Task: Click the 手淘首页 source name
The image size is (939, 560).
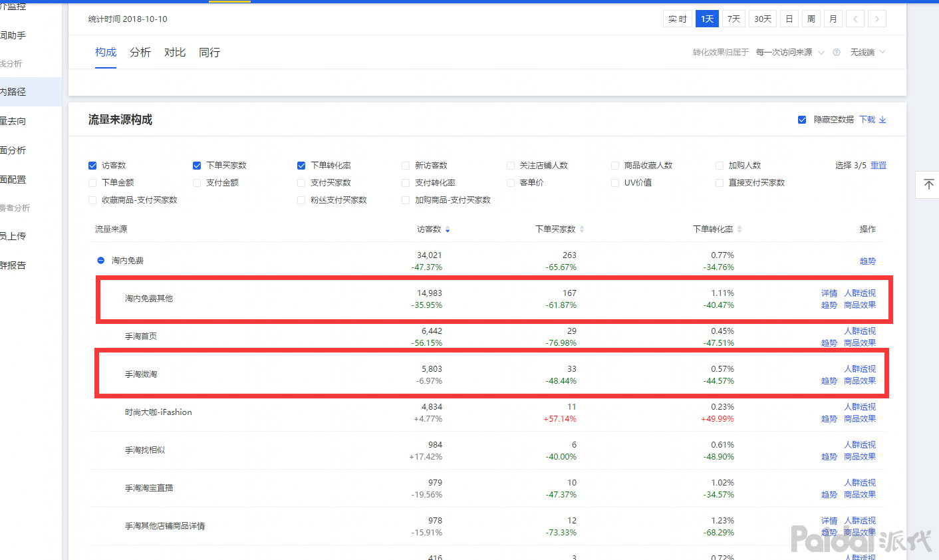Action: tap(141, 337)
